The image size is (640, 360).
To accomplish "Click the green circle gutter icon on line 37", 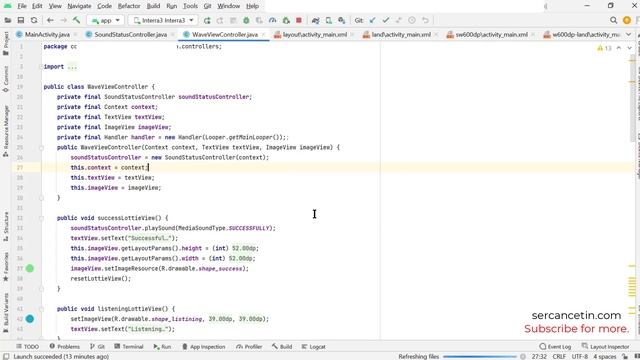I will 30,269.
